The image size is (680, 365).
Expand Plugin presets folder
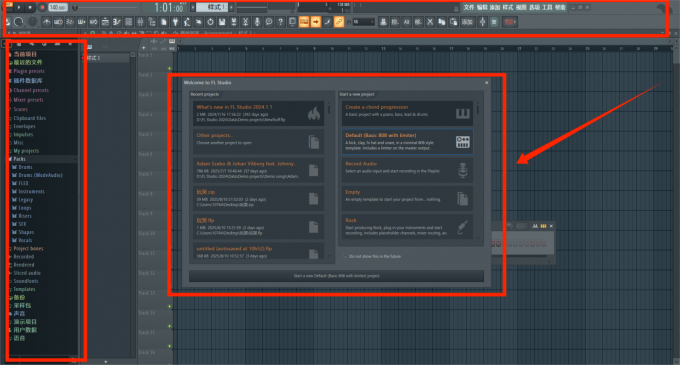pos(29,71)
